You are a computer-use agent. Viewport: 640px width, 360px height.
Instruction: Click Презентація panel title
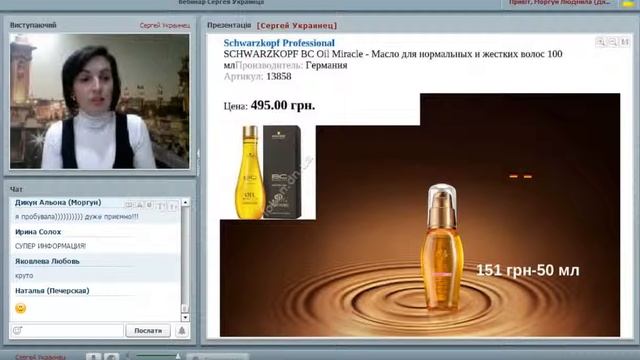click(229, 25)
